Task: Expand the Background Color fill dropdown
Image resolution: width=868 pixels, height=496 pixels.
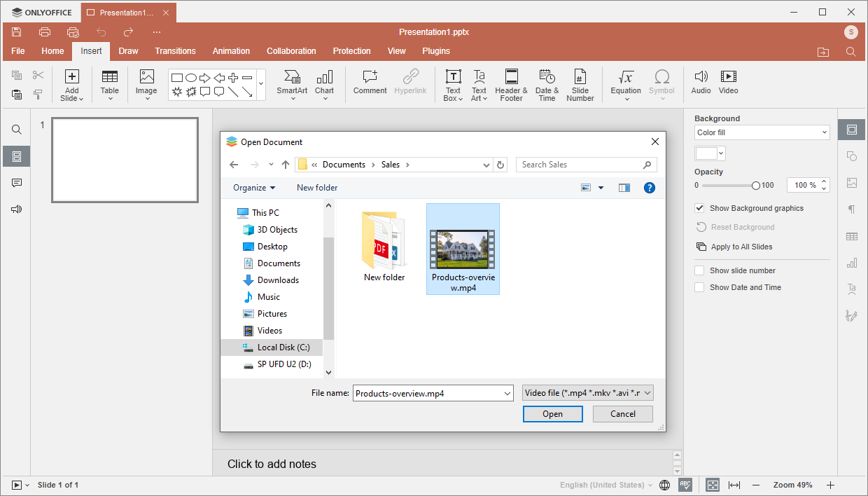Action: 762,132
